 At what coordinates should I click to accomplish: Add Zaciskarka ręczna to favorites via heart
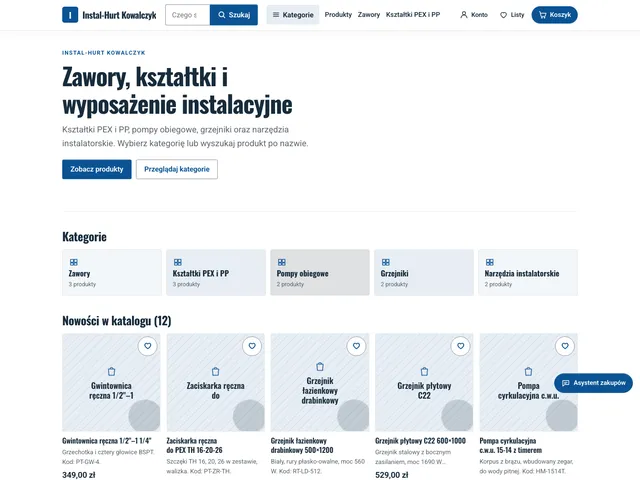point(252,346)
